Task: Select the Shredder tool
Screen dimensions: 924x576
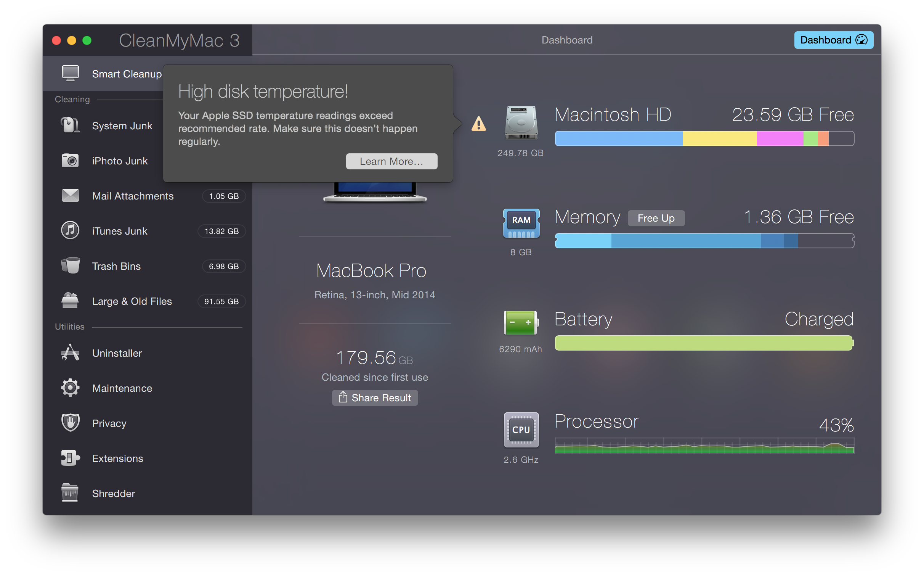Action: (113, 493)
